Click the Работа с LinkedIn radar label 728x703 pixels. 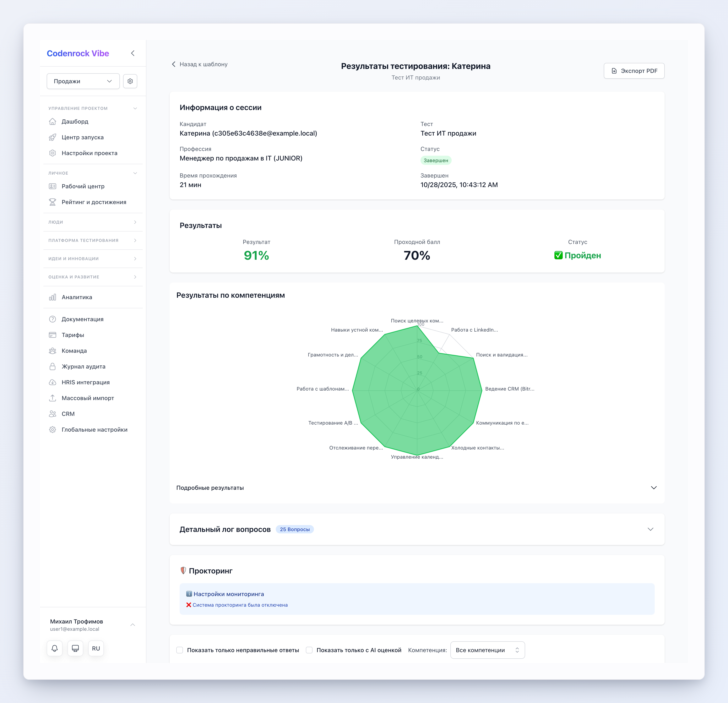coord(475,330)
